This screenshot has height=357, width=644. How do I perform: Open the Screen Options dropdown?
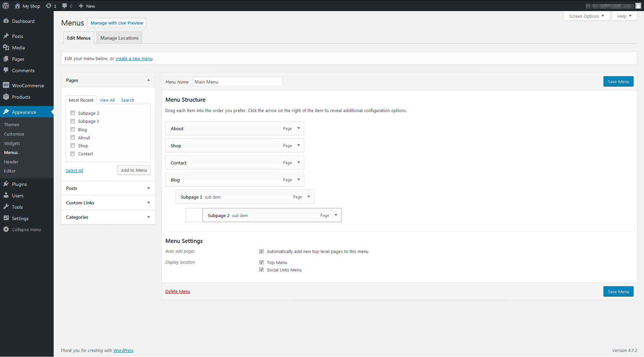pos(586,16)
